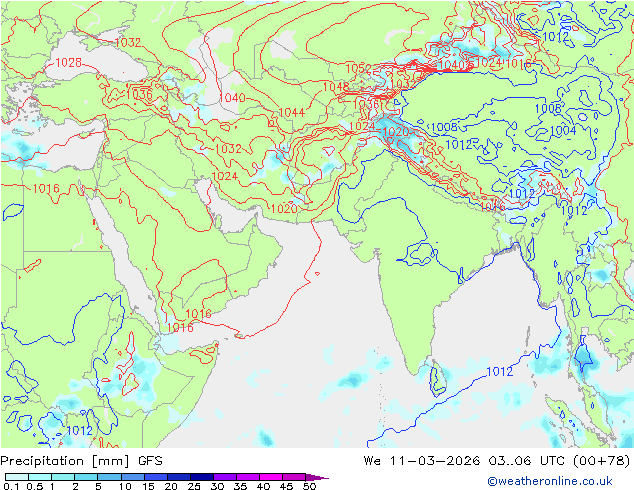Screen dimensions: 634x490
Task: Select the 20–25 mm legend swatch
Action: click(178, 477)
